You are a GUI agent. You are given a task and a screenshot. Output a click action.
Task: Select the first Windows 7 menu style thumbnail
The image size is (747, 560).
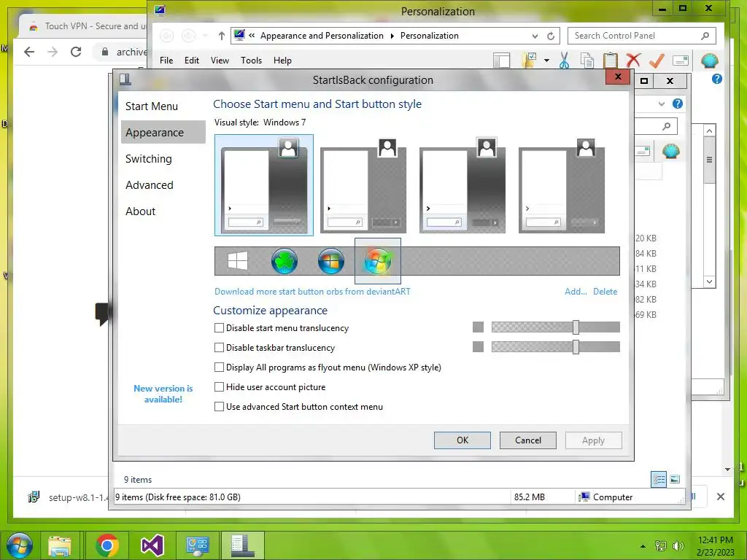[x=264, y=184]
